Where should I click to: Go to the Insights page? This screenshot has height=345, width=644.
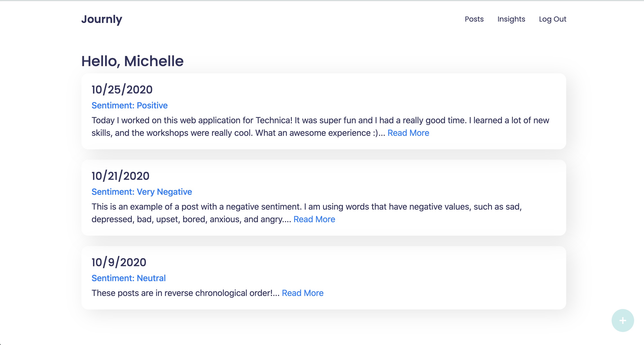coord(511,19)
